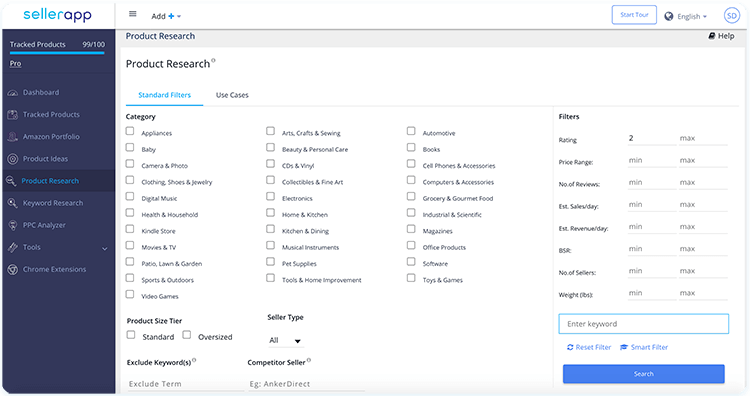
Task: Click the Chrome Extensions sidebar icon
Action: [13, 269]
